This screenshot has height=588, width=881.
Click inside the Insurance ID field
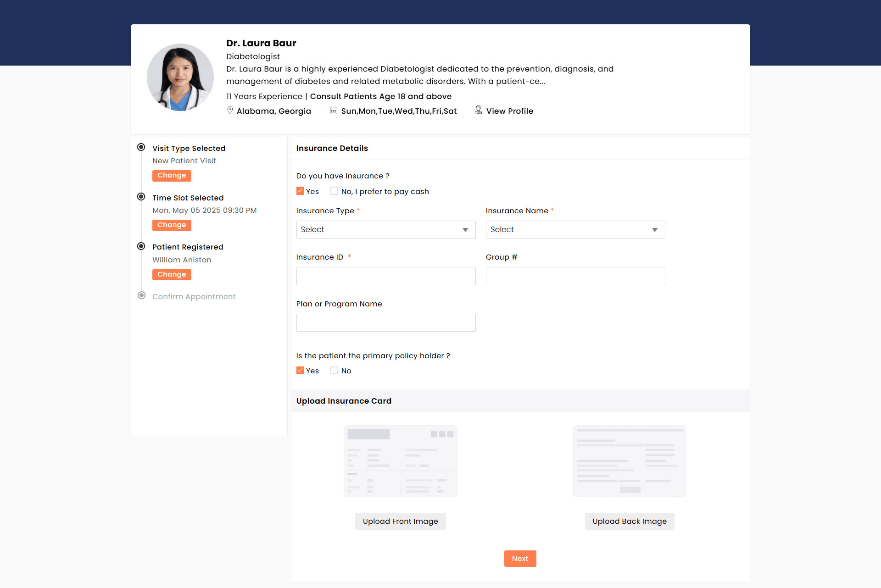tap(386, 276)
